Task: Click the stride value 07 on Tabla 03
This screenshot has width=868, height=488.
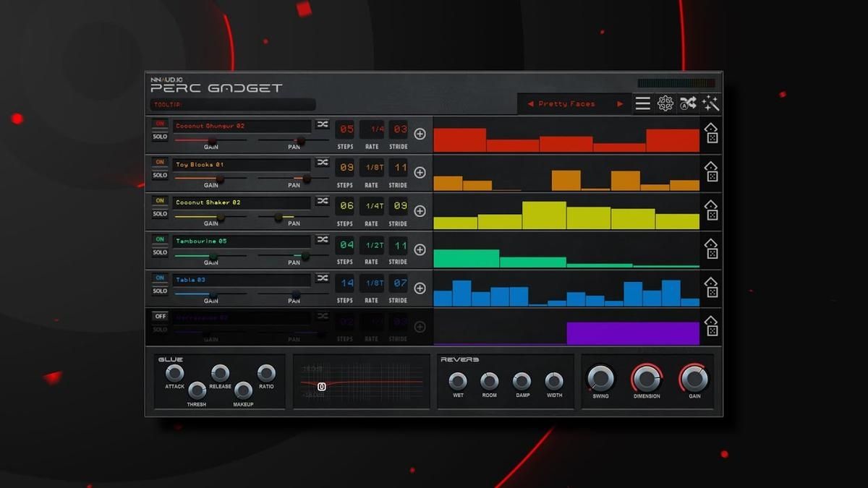Action: 399,283
